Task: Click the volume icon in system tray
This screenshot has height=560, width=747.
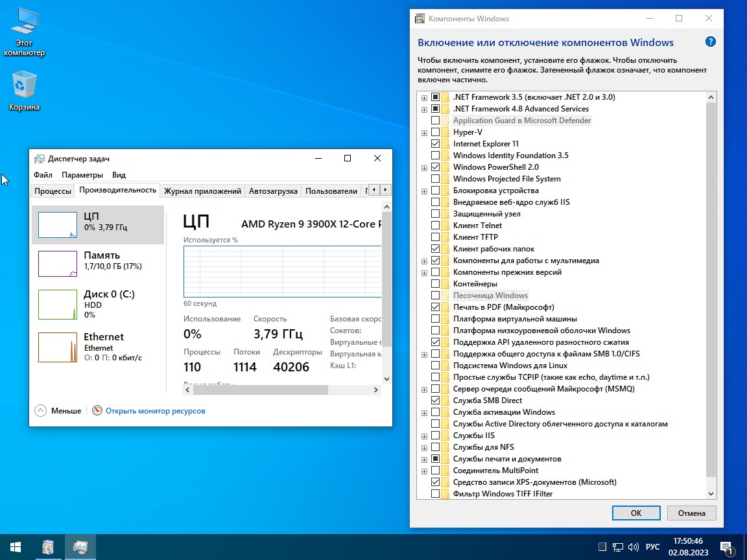Action: [632, 546]
